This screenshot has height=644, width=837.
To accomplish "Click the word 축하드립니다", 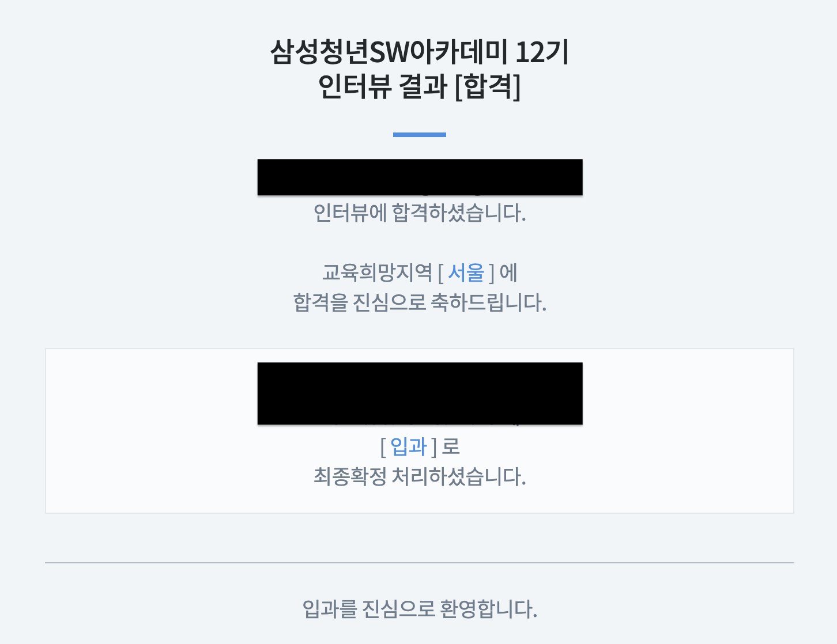I will (488, 302).
